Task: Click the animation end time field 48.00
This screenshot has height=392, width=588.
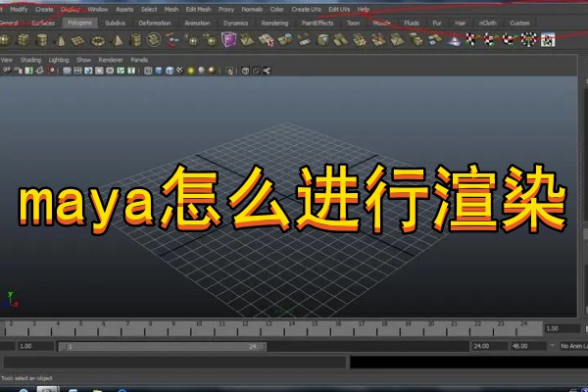Action: pos(527,346)
